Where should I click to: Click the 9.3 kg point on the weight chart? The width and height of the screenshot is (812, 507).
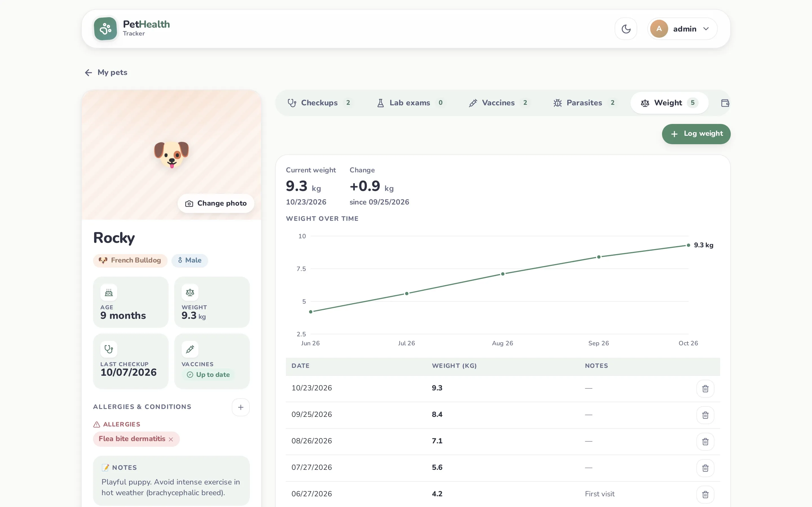click(688, 245)
